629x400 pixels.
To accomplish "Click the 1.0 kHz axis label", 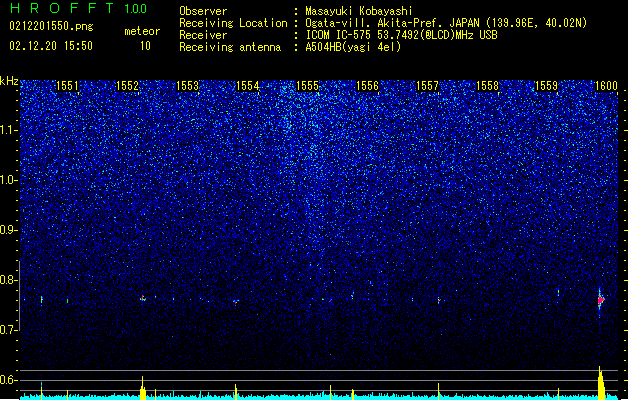I will 9,180.
